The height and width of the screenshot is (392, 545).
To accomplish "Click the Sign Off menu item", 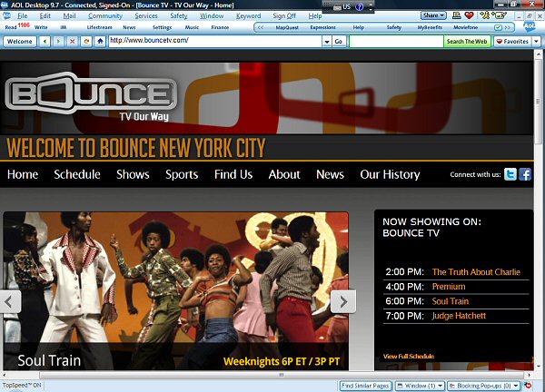I will click(x=284, y=15).
